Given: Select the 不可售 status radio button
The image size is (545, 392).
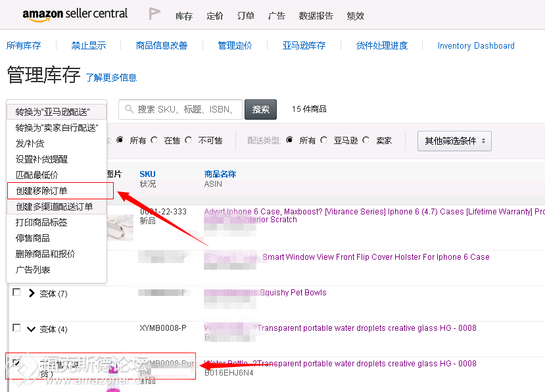Looking at the screenshot, I should coord(189,141).
